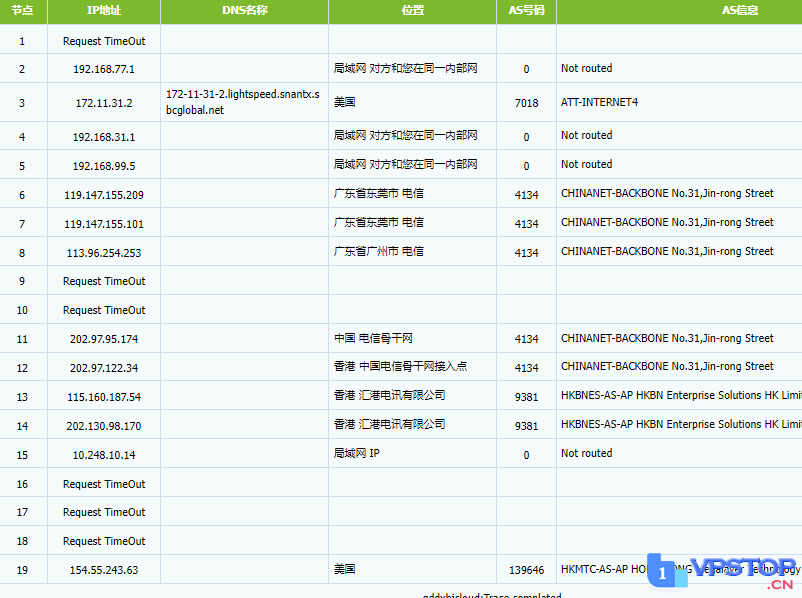Click Not routed for 192.168.77.1
The width and height of the screenshot is (802, 598).
click(x=586, y=68)
